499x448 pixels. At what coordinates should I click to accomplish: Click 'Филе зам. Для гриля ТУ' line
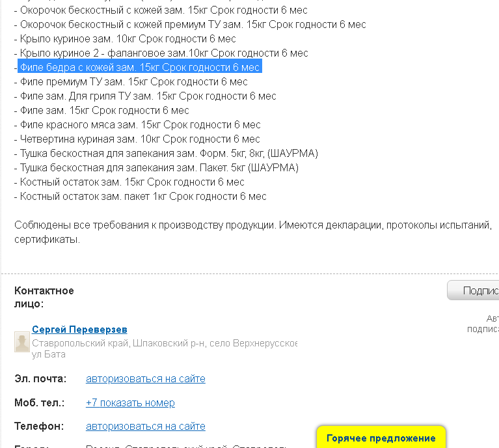(145, 96)
